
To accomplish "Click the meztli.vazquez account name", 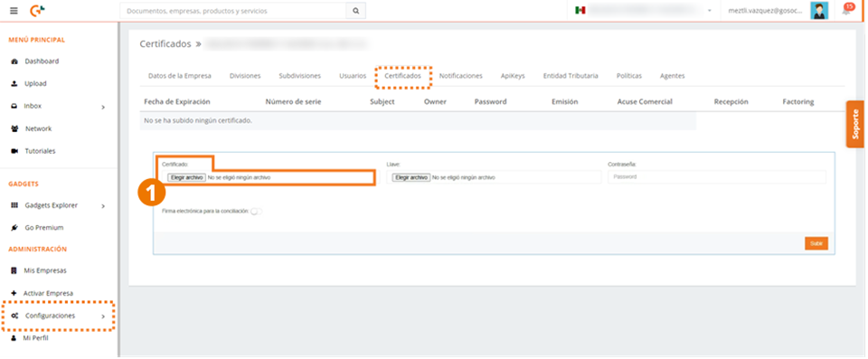I will click(x=765, y=11).
